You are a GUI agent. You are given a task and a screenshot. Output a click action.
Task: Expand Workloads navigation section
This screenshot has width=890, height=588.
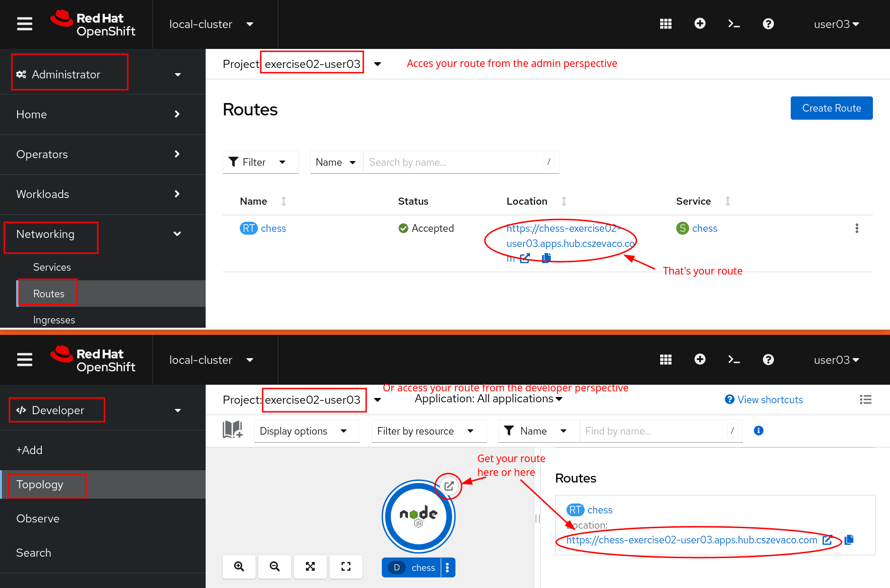(x=103, y=194)
